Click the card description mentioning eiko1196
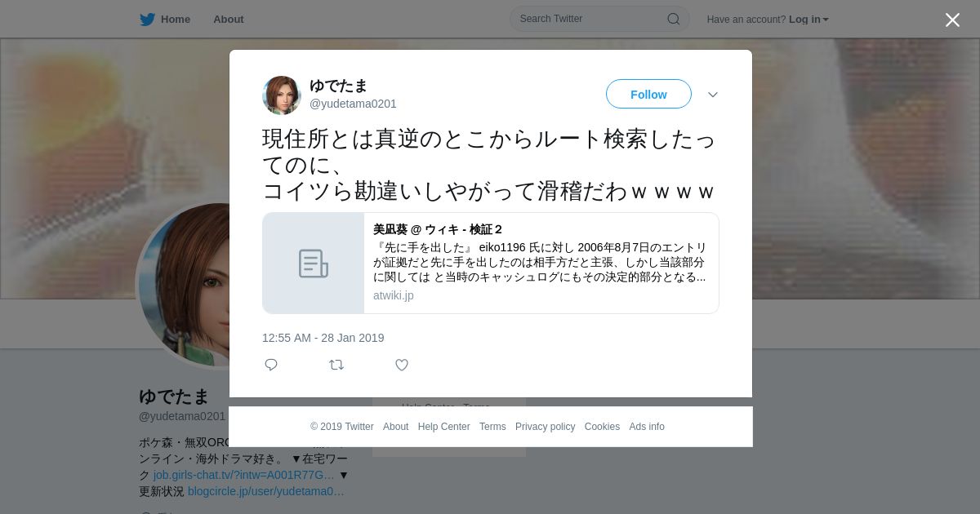 540,262
